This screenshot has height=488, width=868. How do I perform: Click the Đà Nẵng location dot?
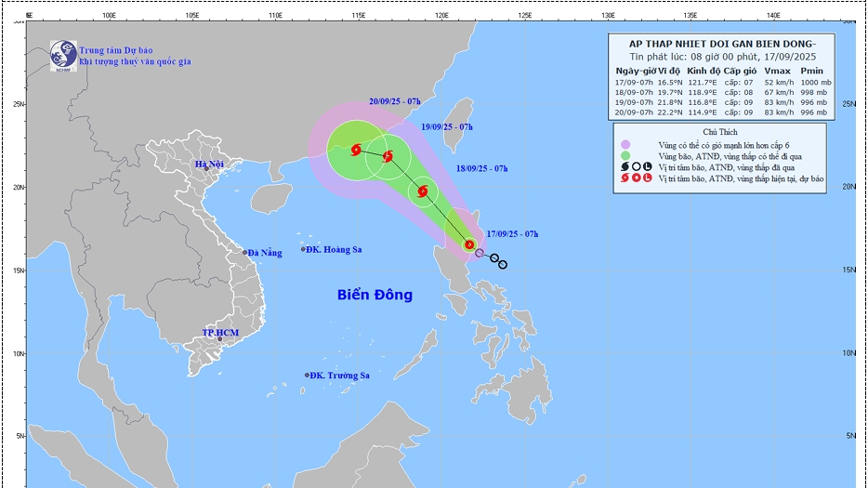pyautogui.click(x=245, y=253)
